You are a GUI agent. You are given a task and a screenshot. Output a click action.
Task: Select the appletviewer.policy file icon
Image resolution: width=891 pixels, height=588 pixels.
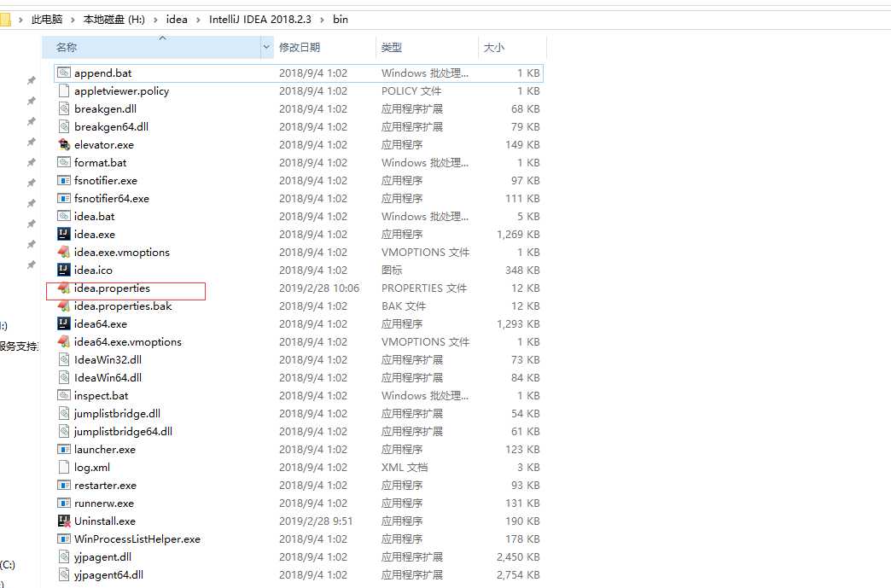(x=64, y=91)
